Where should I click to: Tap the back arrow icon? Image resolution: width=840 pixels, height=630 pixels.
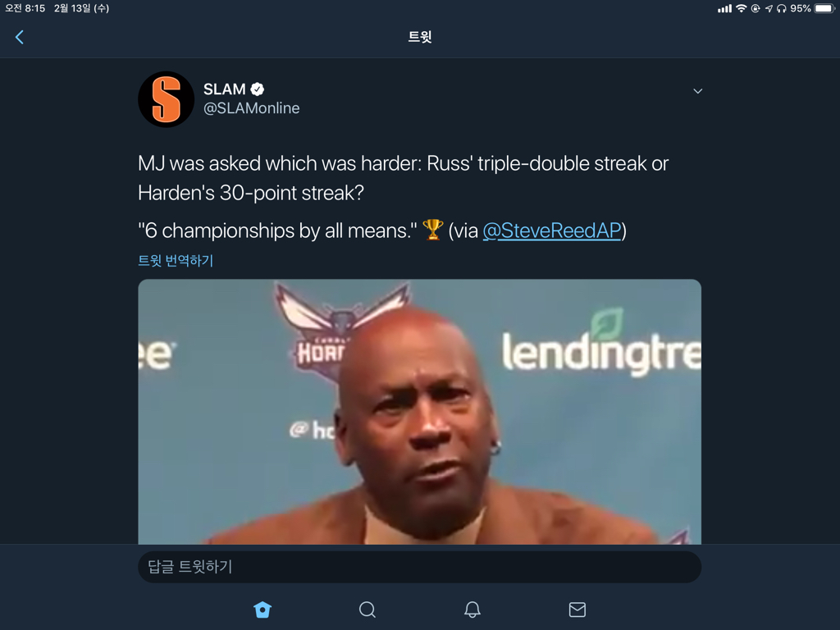coord(20,37)
